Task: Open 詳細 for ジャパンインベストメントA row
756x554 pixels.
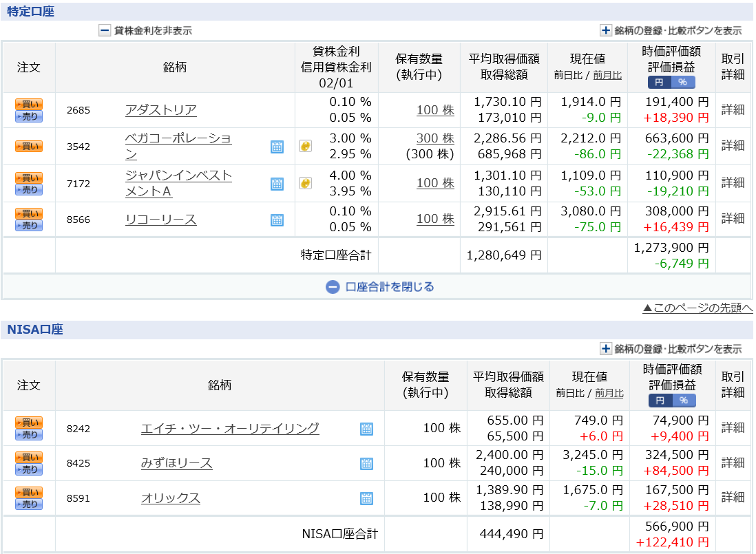Action: [x=733, y=182]
